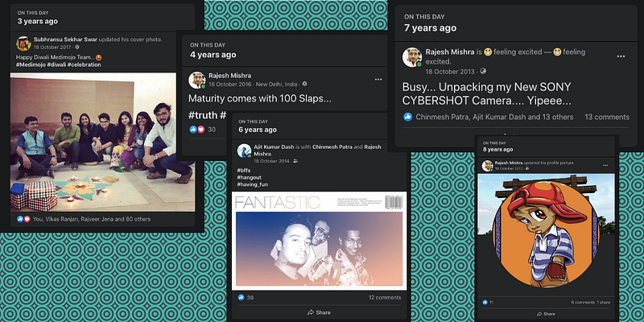Click #celebration hashtag
Image resolution: width=644 pixels, height=322 pixels.
85,65
